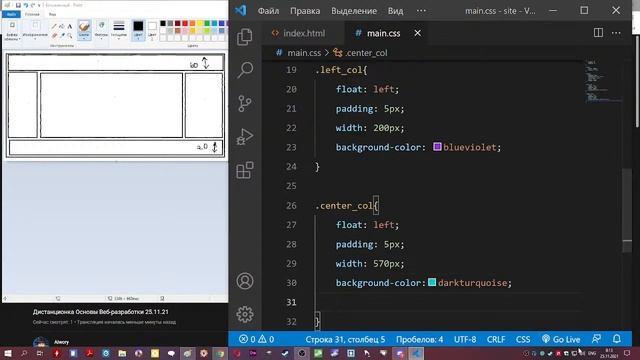Select the Fill bucket tool in Paint
This screenshot has width=640, height=360.
62,26
